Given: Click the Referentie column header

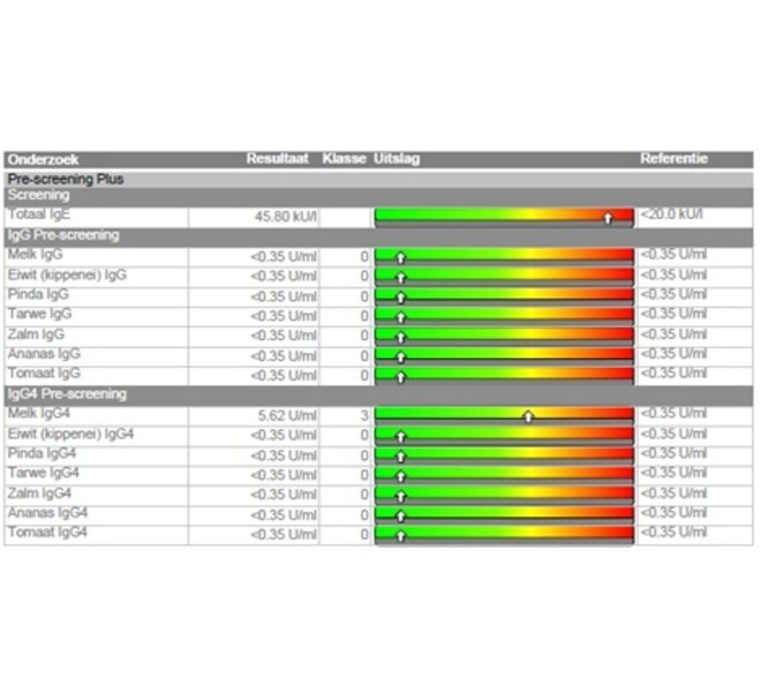Looking at the screenshot, I should [674, 159].
